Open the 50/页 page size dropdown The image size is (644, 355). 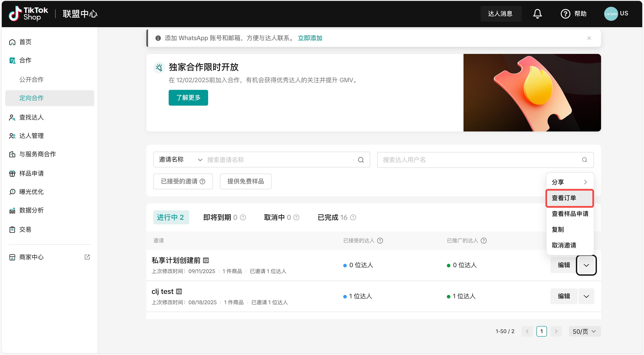584,331
